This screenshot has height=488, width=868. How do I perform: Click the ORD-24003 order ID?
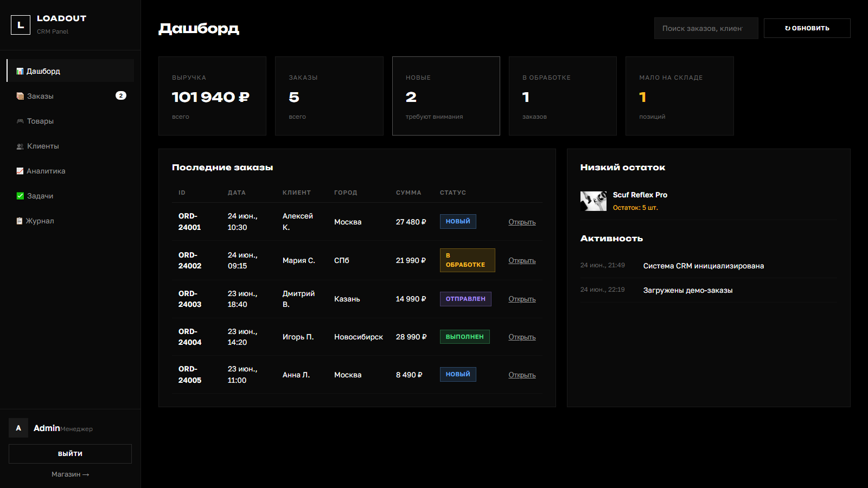190,299
